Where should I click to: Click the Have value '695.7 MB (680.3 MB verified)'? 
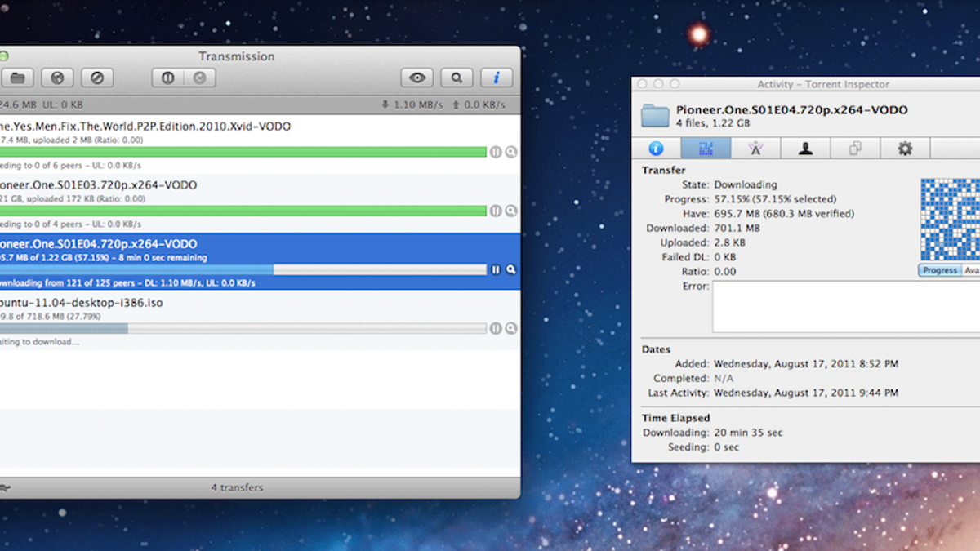784,214
